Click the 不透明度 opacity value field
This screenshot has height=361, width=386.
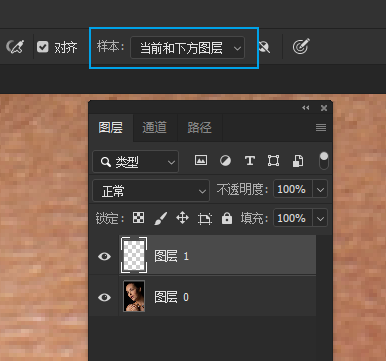coord(292,190)
